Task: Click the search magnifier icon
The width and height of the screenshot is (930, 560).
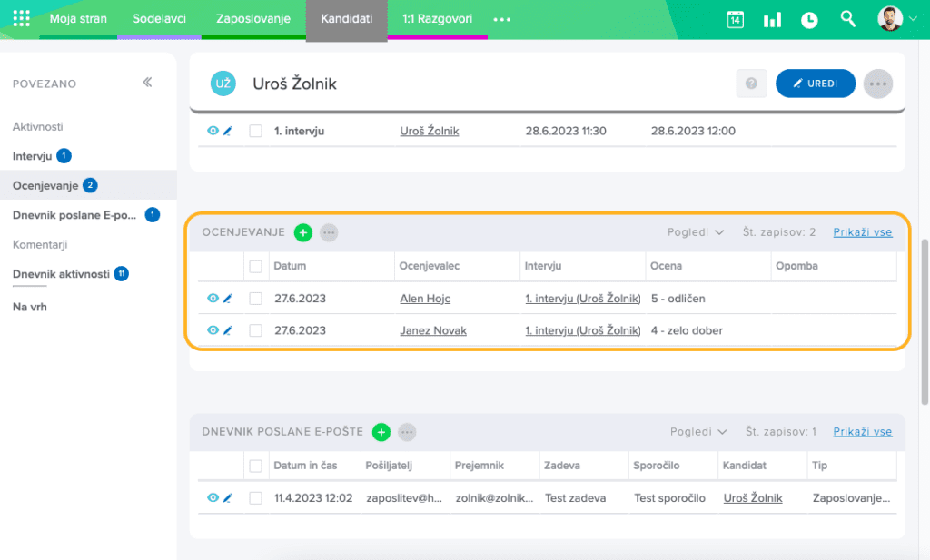Action: (x=848, y=19)
